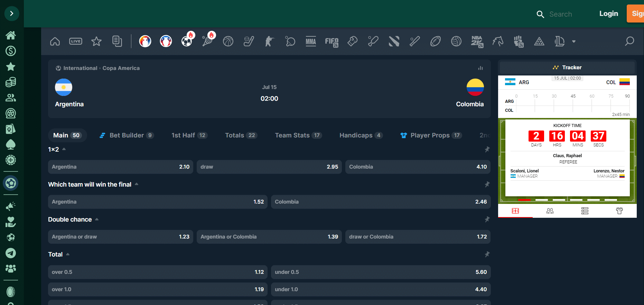This screenshot has height=305, width=644.
Task: Switch to the Player Props tab
Action: tap(431, 135)
